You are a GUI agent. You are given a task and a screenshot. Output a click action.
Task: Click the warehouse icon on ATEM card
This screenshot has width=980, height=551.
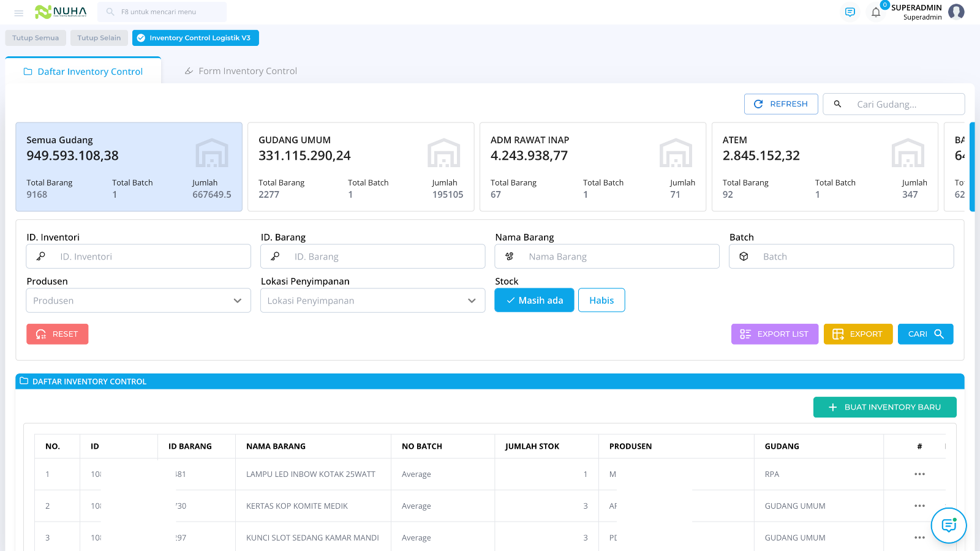pos(908,153)
